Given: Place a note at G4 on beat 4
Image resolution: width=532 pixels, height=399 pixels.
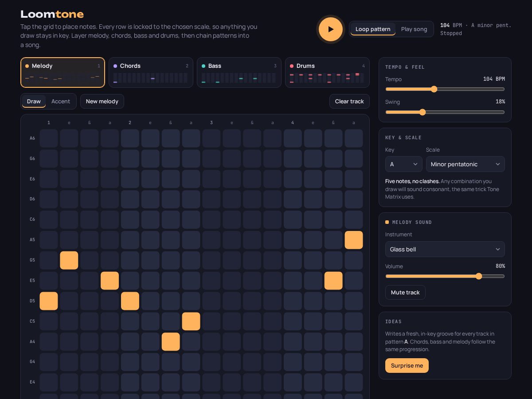Looking at the screenshot, I should point(293,362).
